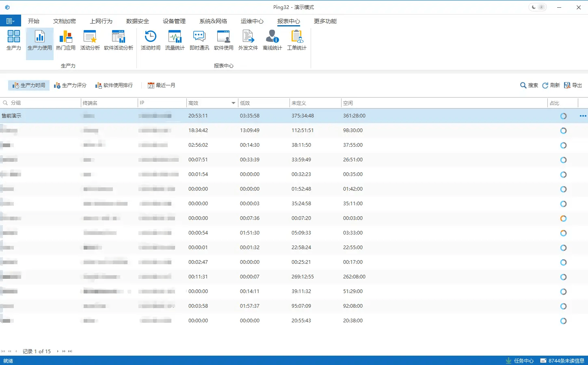
Task: Open the application file menu dropdown
Action: click(11, 21)
